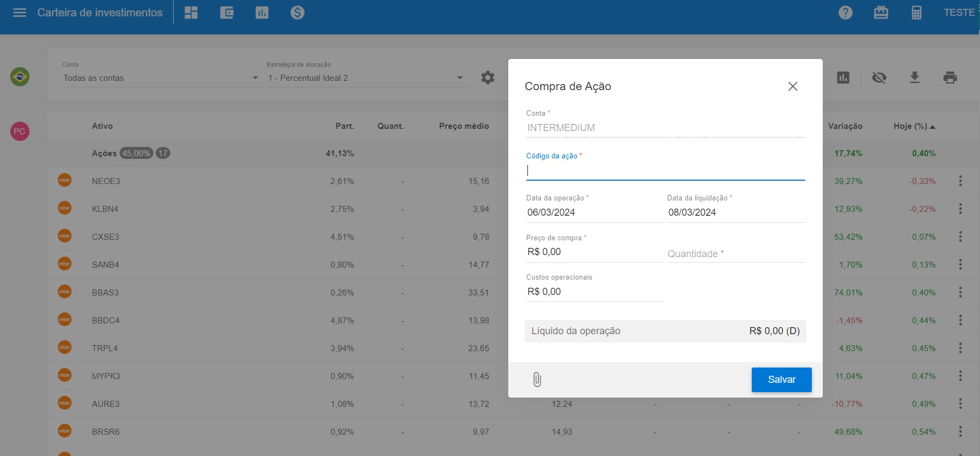Open the help question mark icon

point(845,13)
